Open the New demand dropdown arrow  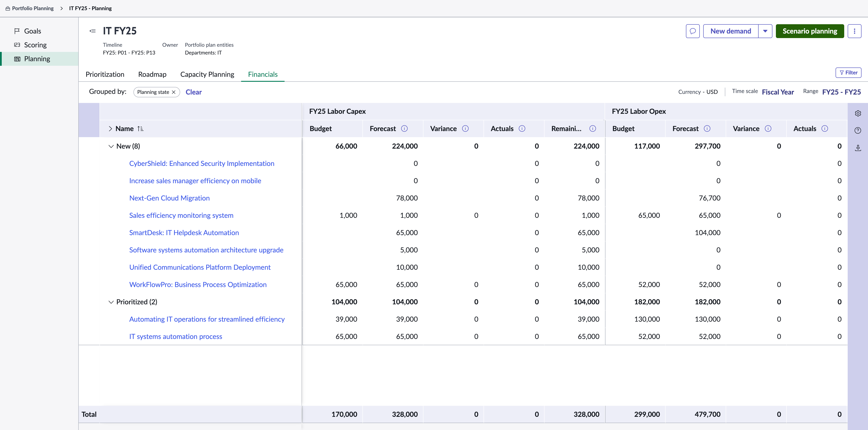pos(765,31)
